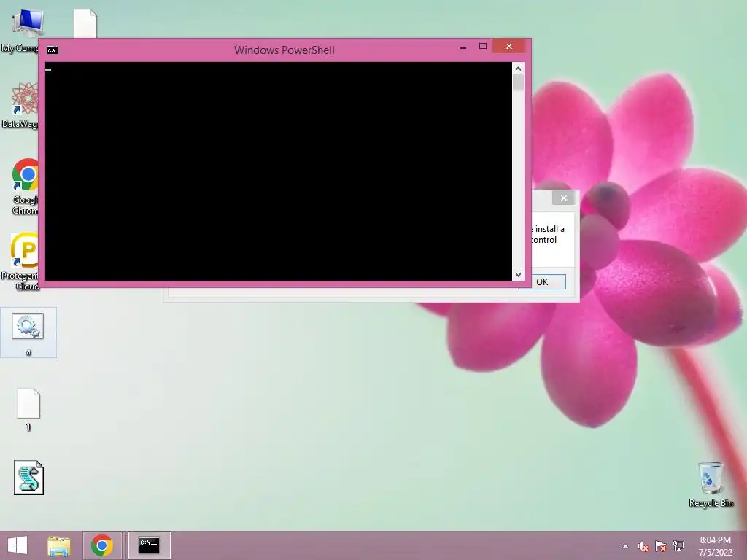
Task: Click the PowerShell scrollbar thumb
Action: pyautogui.click(x=519, y=83)
